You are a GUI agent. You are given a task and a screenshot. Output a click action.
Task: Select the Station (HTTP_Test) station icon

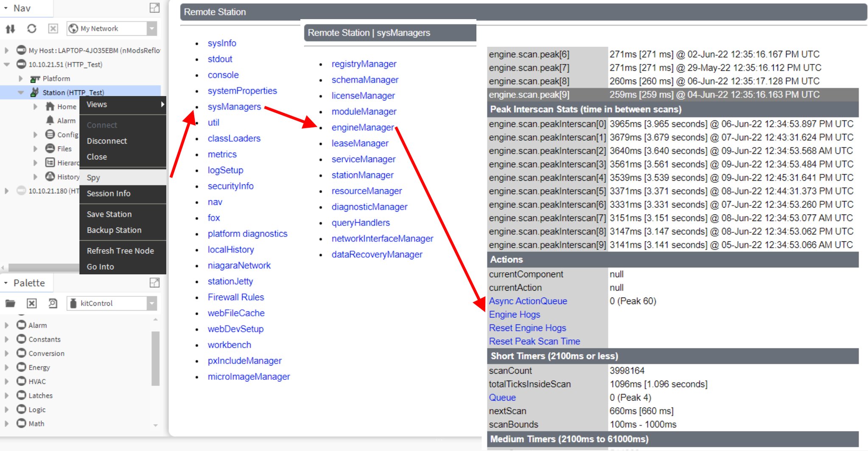point(34,92)
